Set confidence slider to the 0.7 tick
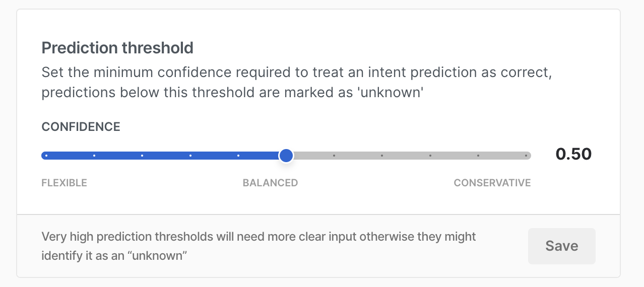 tap(382, 156)
